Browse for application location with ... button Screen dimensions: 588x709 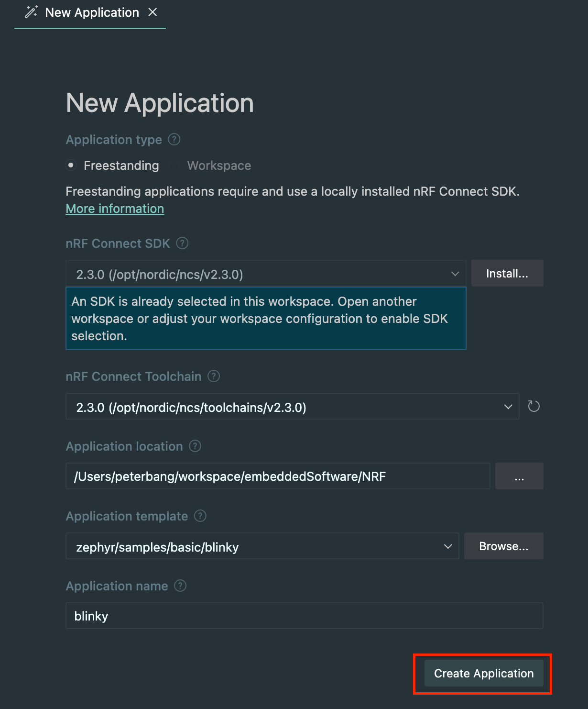tap(519, 476)
